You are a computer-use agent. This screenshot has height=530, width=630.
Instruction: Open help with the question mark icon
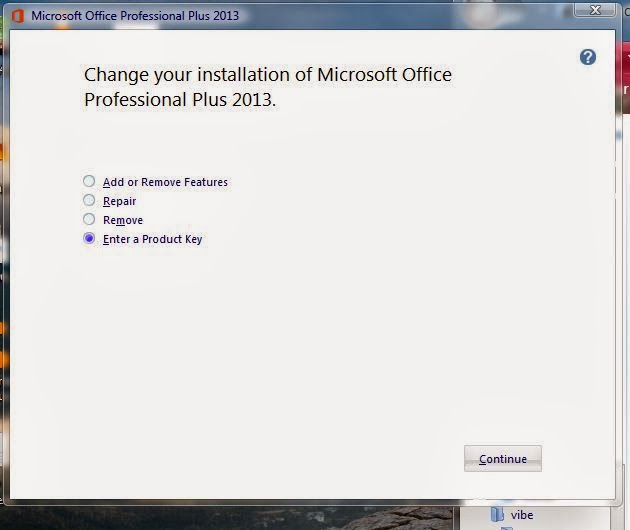[x=587, y=57]
